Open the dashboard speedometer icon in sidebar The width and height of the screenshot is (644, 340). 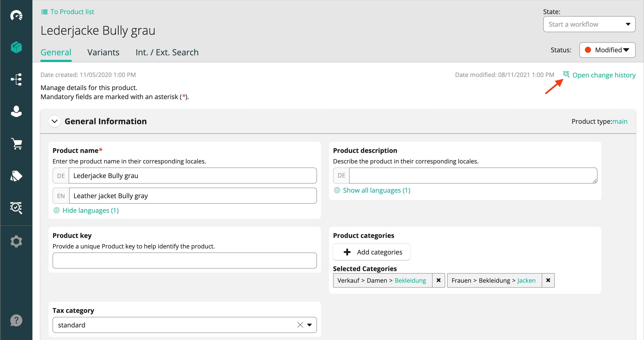click(x=16, y=16)
